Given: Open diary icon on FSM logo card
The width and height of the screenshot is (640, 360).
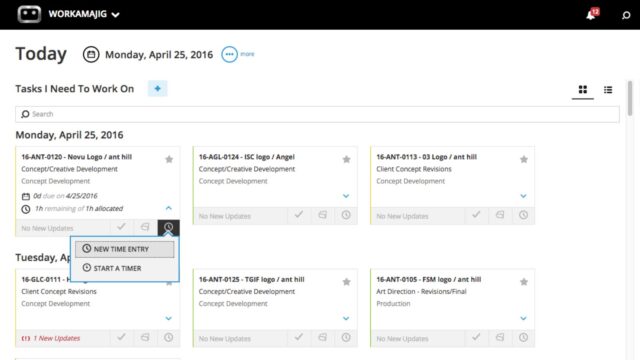Looking at the screenshot, I should [500, 337].
